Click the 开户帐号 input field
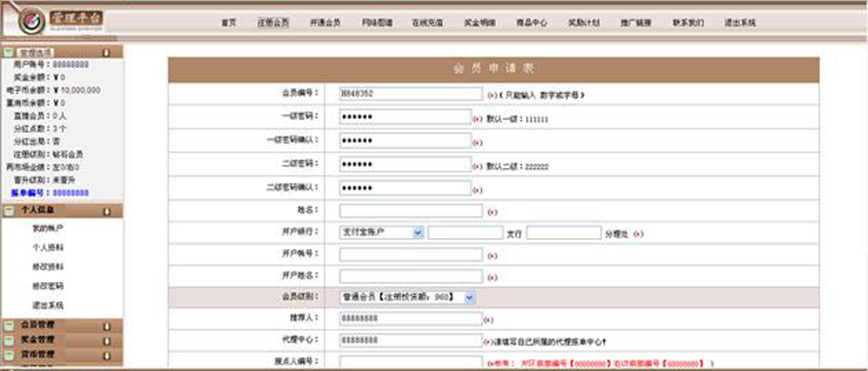Screen dimensions: 868x371 (x=411, y=255)
